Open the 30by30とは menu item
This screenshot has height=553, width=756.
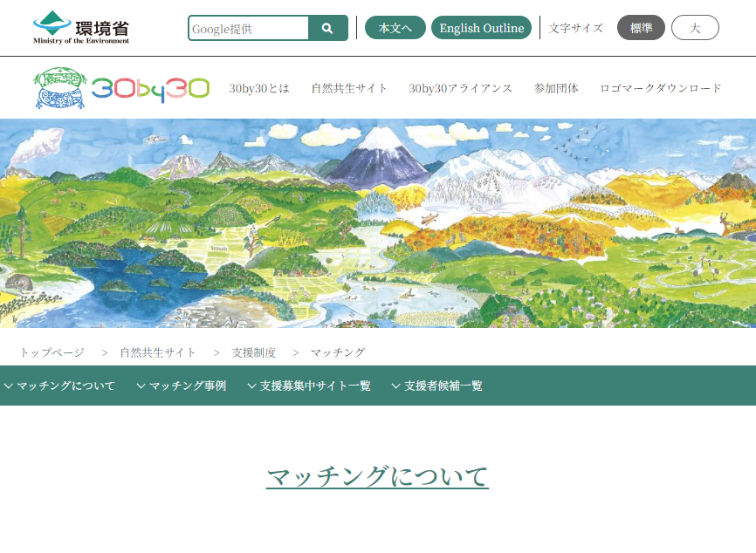click(259, 88)
